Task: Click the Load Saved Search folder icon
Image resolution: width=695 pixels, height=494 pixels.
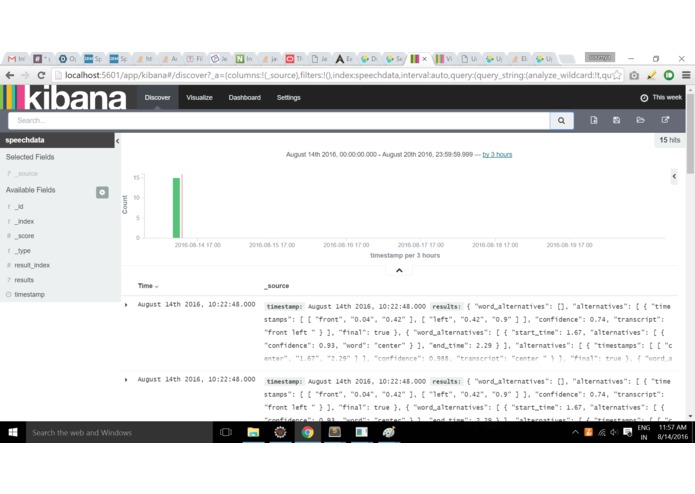Action: pos(640,120)
